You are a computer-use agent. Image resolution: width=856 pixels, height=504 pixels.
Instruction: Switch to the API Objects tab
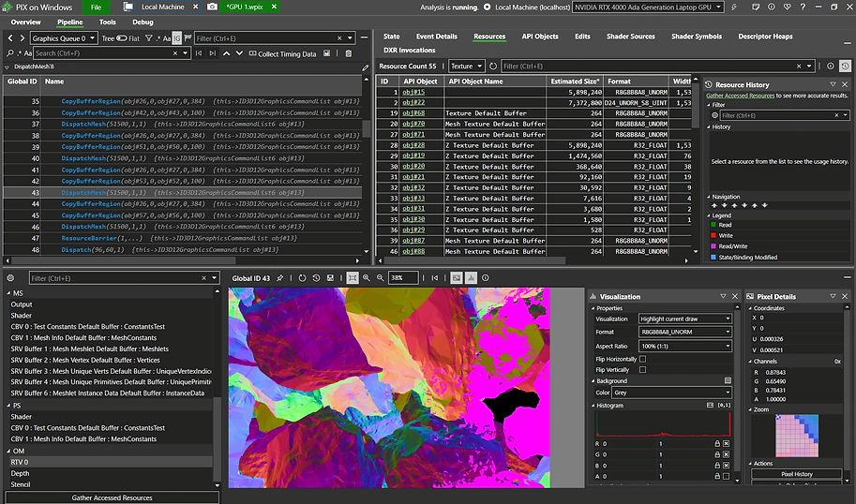(x=539, y=37)
